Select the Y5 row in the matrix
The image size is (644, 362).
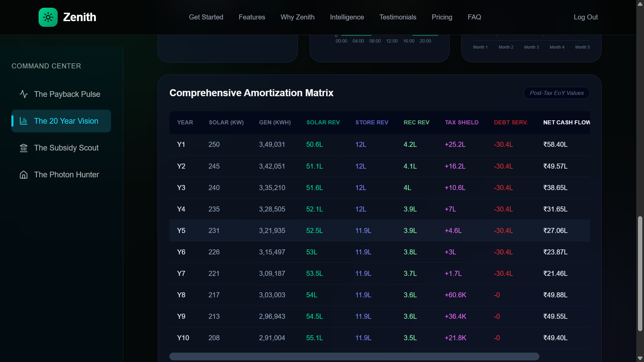tap(379, 231)
